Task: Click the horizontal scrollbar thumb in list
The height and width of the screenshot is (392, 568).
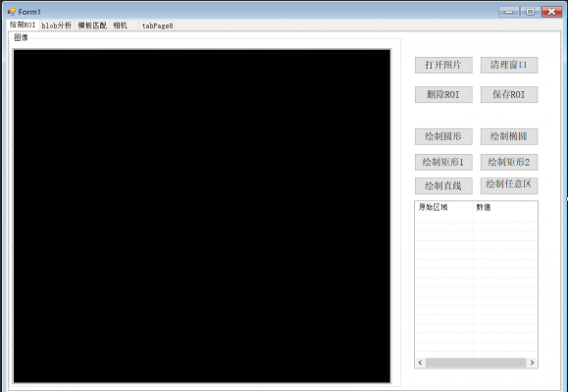Action: pyautogui.click(x=476, y=363)
